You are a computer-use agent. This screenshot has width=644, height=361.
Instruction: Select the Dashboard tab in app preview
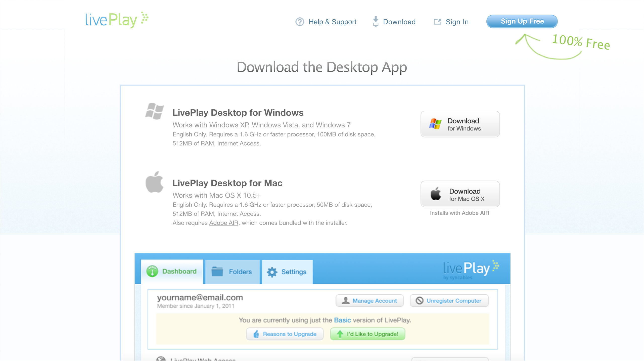click(172, 272)
